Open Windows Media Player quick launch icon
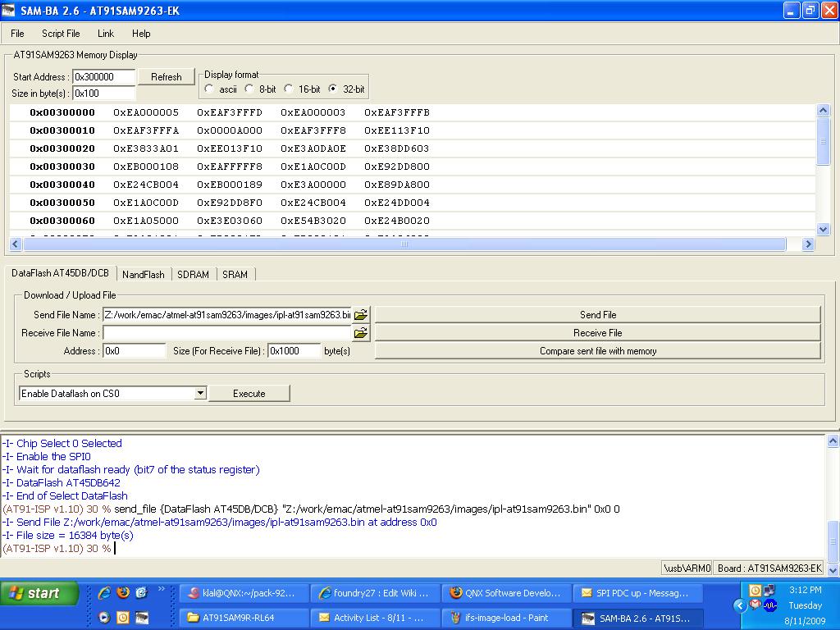The image size is (840, 630). pyautogui.click(x=104, y=618)
